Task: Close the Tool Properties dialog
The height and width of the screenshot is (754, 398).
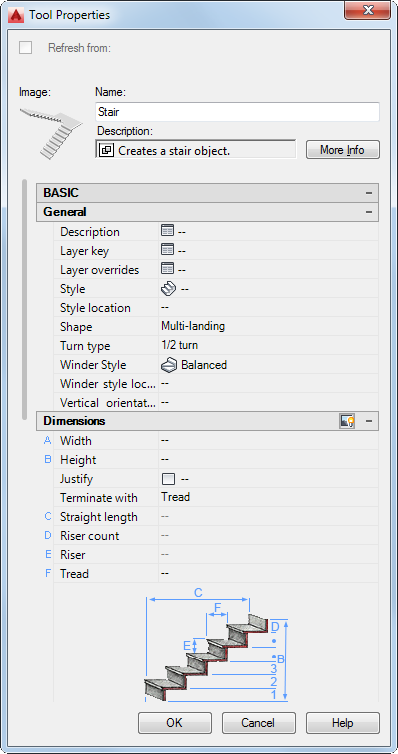Action: click(367, 10)
